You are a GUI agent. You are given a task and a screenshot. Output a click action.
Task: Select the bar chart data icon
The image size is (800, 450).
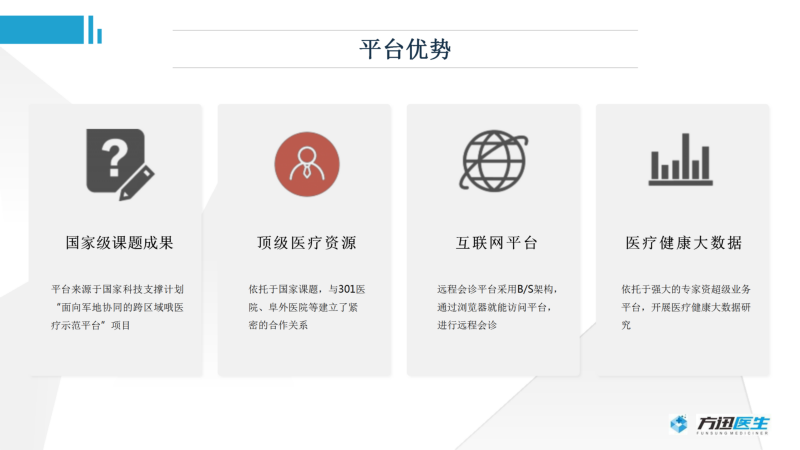(681, 159)
